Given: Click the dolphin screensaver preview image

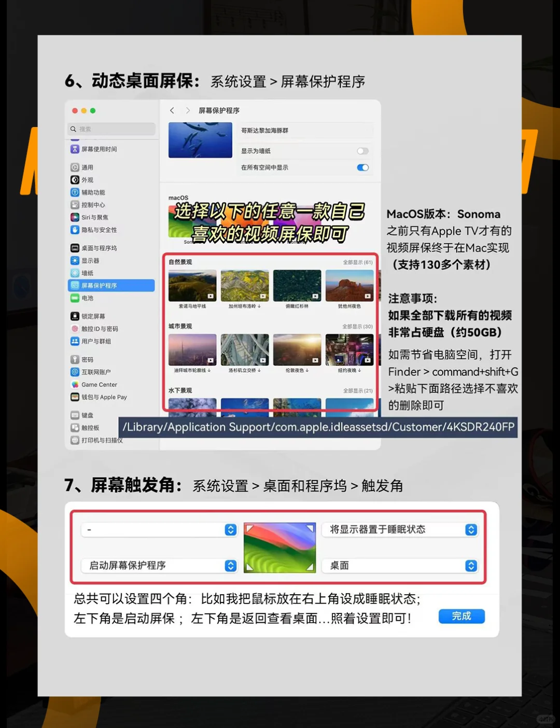Looking at the screenshot, I should click(x=200, y=140).
